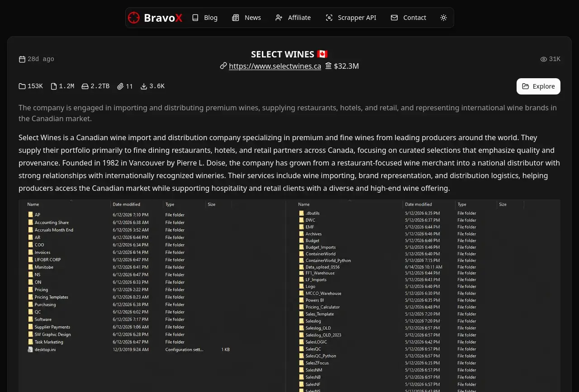579x392 pixels.
Task: Click the Accruals Month End folder row
Action: point(129,230)
